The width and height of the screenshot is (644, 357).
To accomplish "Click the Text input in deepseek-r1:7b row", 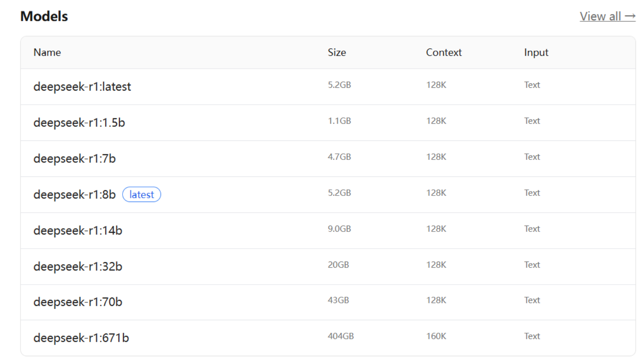I will pyautogui.click(x=532, y=157).
